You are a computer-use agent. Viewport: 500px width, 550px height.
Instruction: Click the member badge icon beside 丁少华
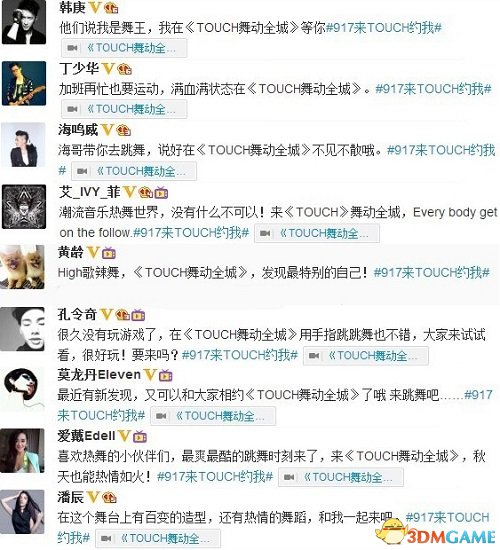(x=125, y=69)
